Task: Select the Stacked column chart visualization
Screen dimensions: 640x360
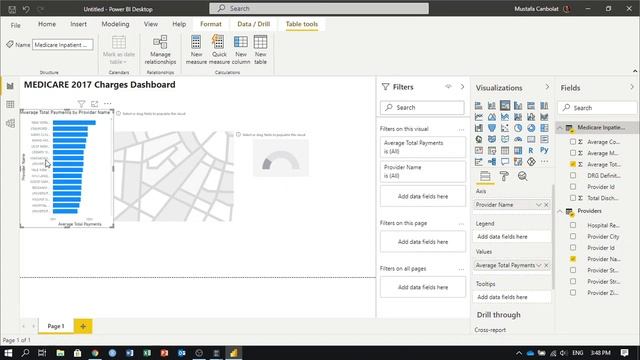Action: click(492, 106)
